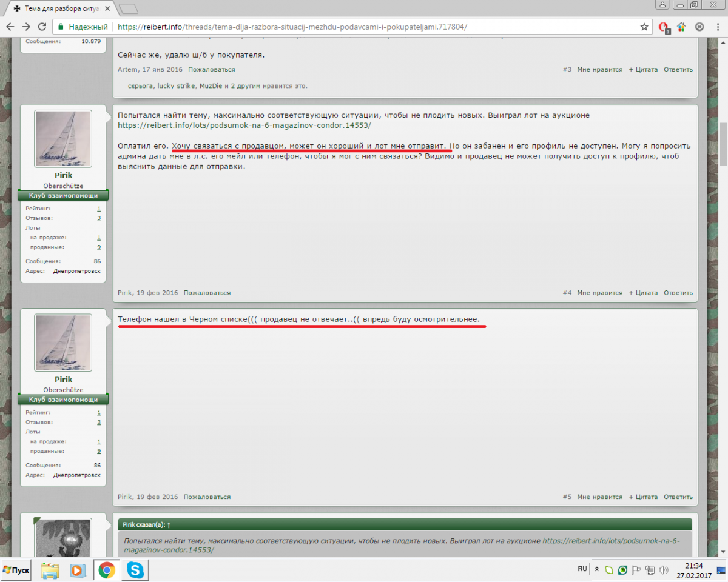Open the lot link inside the quoted block
Viewport: 728px width, 582px height.
[401, 545]
